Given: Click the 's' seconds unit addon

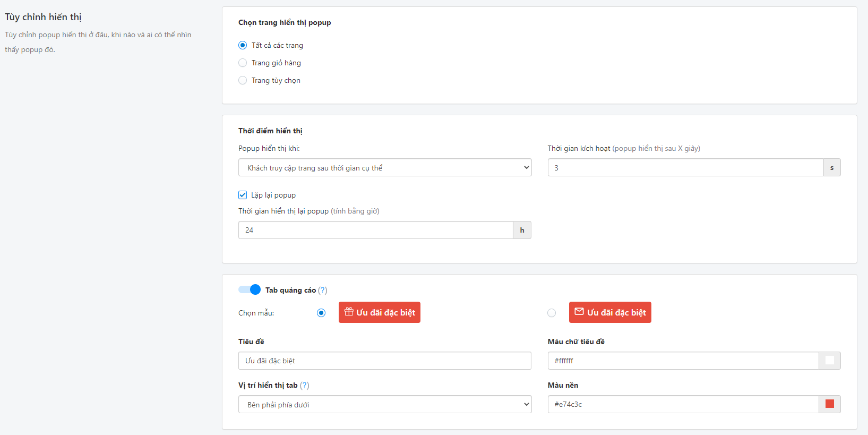Looking at the screenshot, I should (x=832, y=167).
